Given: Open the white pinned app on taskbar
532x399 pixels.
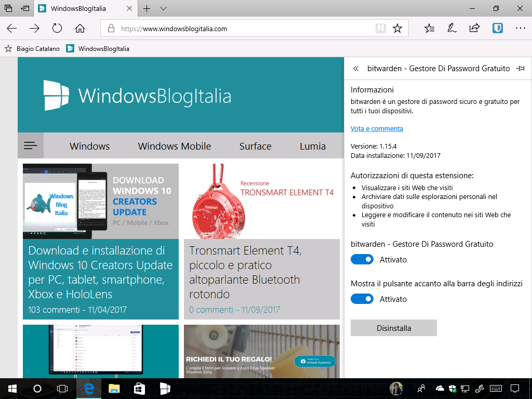Looking at the screenshot, I should tap(165, 389).
